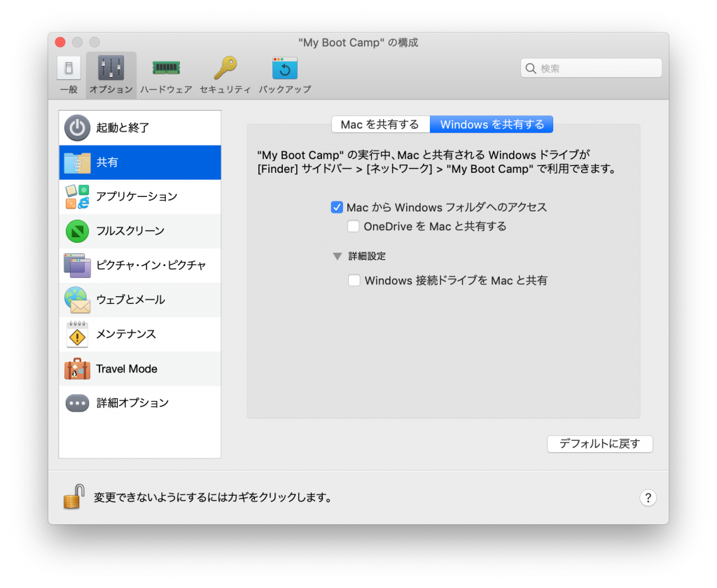The image size is (717, 588).
Task: Open help with the question mark button
Action: coord(648,498)
